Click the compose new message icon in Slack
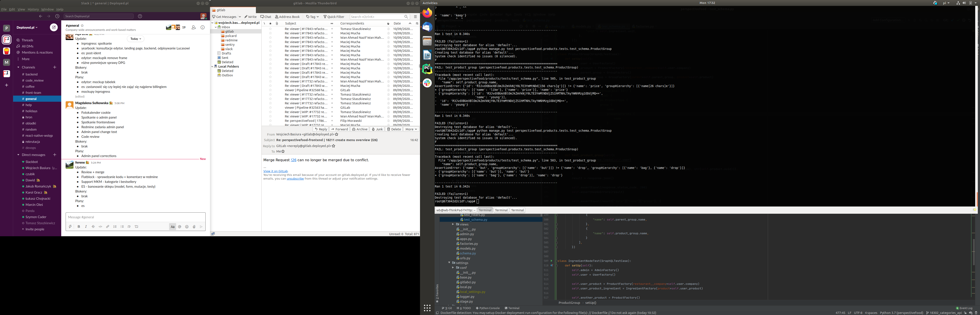 tap(54, 27)
